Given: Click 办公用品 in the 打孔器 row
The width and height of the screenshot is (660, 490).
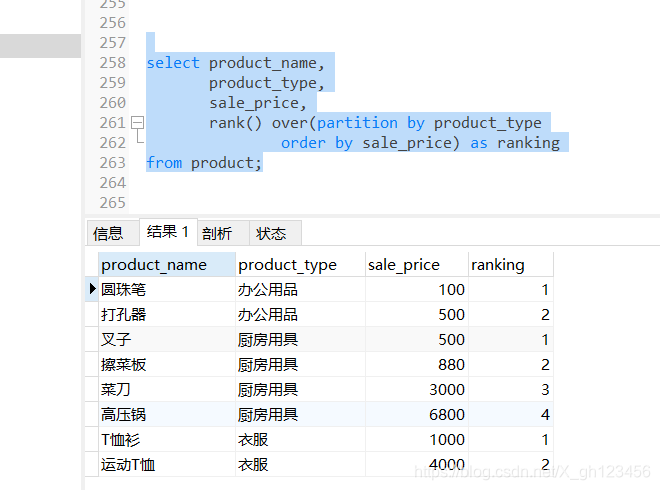Looking at the screenshot, I should tap(300, 314).
